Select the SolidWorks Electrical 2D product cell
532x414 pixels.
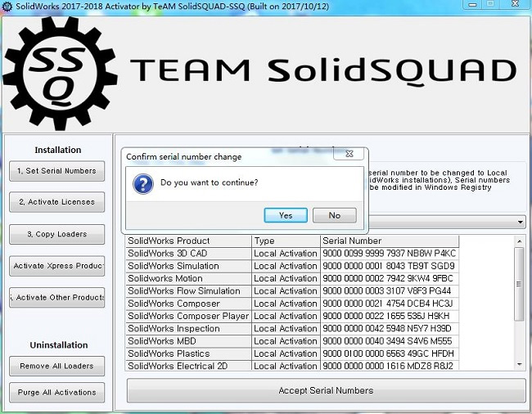tap(188, 366)
